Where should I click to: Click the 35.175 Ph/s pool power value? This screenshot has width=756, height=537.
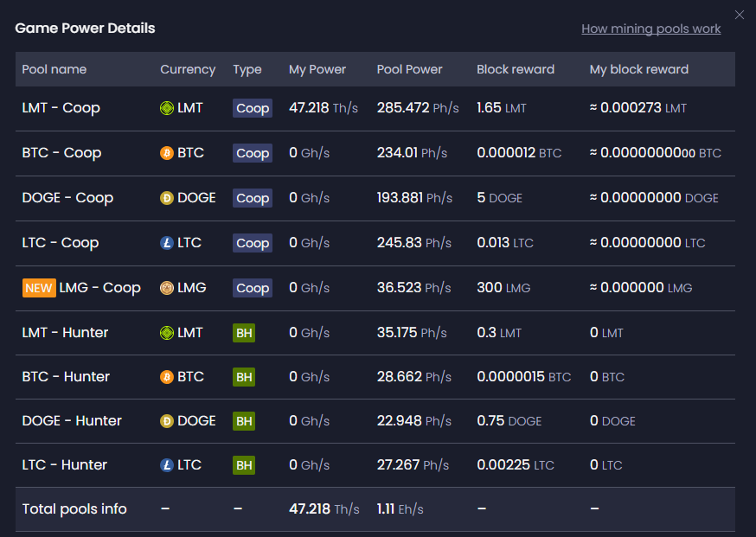tap(413, 333)
